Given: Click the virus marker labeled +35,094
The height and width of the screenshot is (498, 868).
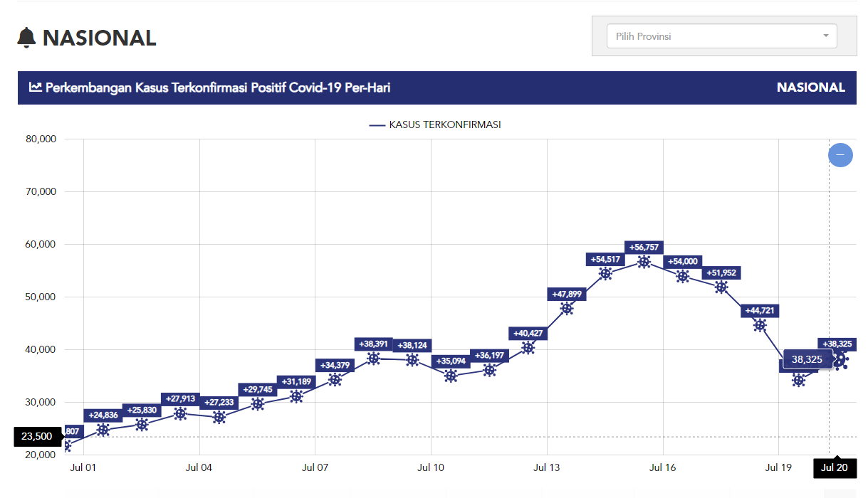Looking at the screenshot, I should coord(451,376).
